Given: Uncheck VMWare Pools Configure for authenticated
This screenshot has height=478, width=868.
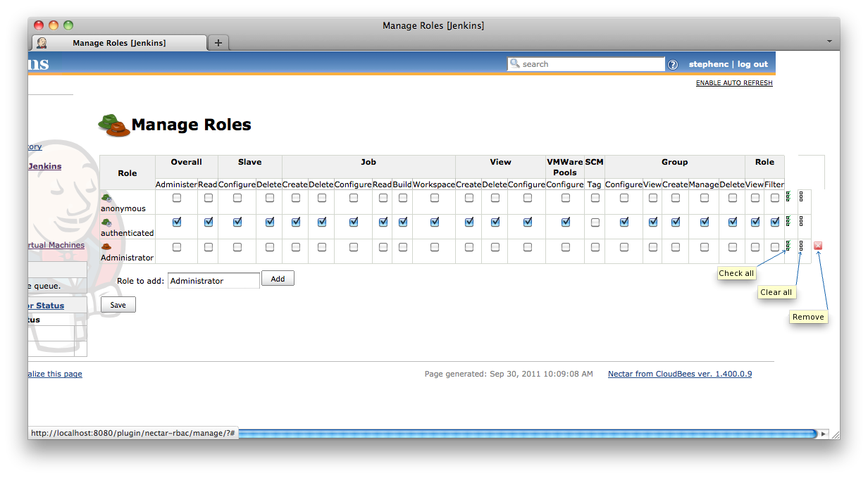Looking at the screenshot, I should coord(566,222).
